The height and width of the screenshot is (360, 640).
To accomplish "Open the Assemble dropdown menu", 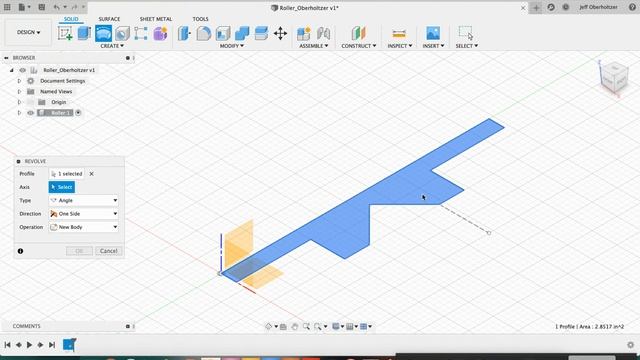I will tap(313, 46).
